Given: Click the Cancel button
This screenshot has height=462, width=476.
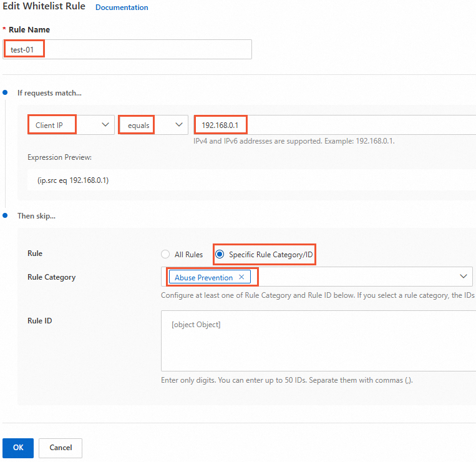Looking at the screenshot, I should 61,448.
